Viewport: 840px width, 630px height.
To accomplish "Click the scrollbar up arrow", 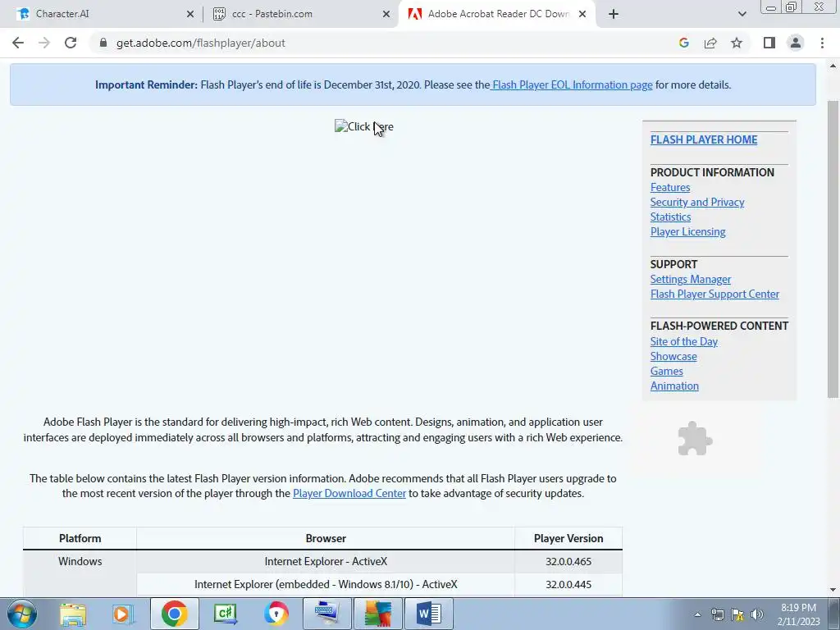I will pyautogui.click(x=833, y=66).
